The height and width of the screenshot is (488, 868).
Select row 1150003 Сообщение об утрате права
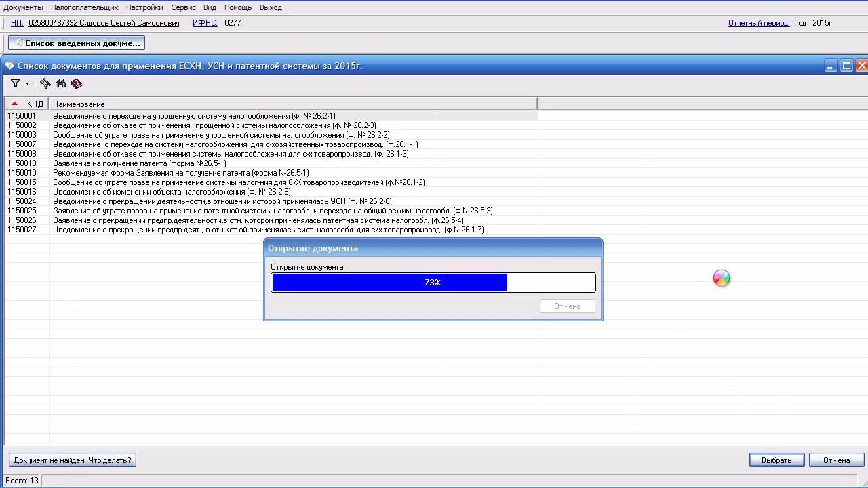click(x=271, y=135)
